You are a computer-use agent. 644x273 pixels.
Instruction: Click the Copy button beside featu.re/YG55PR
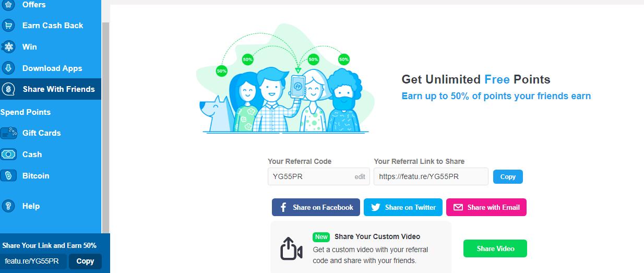(x=85, y=261)
